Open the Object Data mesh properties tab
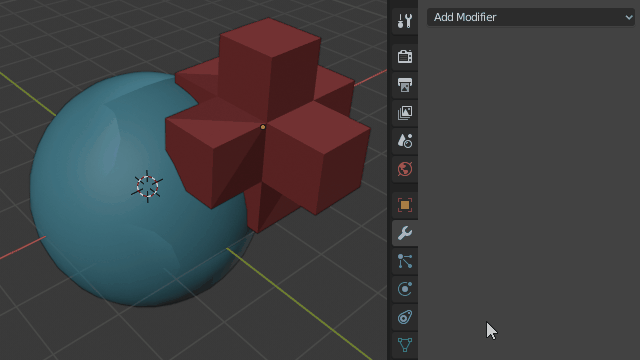640x360 pixels. pos(404,345)
